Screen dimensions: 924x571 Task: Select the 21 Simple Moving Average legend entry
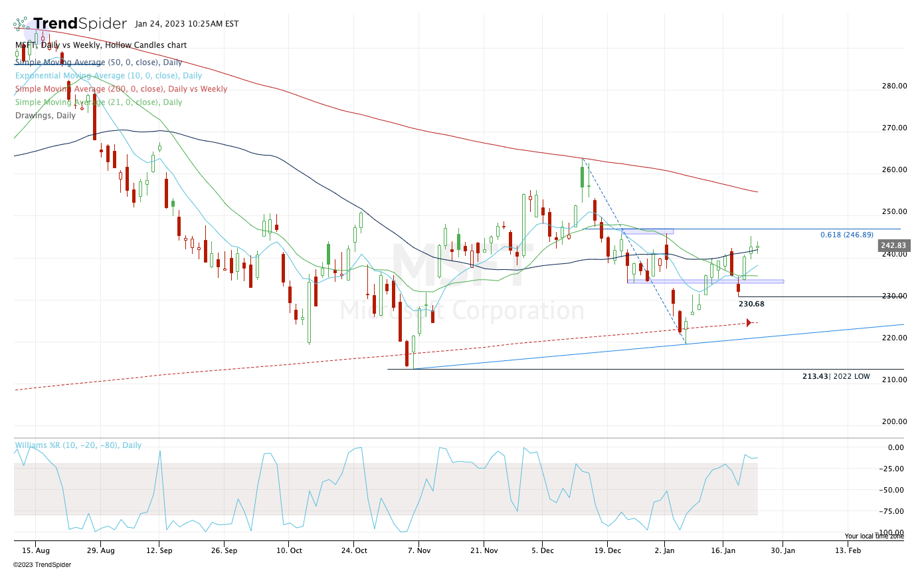click(98, 102)
